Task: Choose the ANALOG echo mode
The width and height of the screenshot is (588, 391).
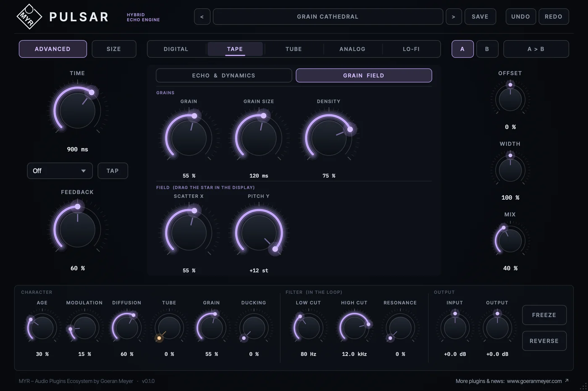Action: pyautogui.click(x=352, y=49)
